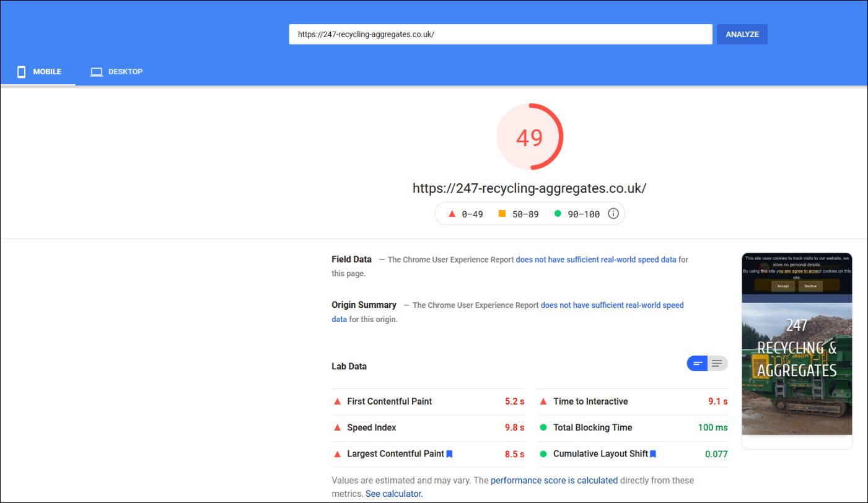Click the Speed Index value 9.8 s
The image size is (868, 503).
514,427
